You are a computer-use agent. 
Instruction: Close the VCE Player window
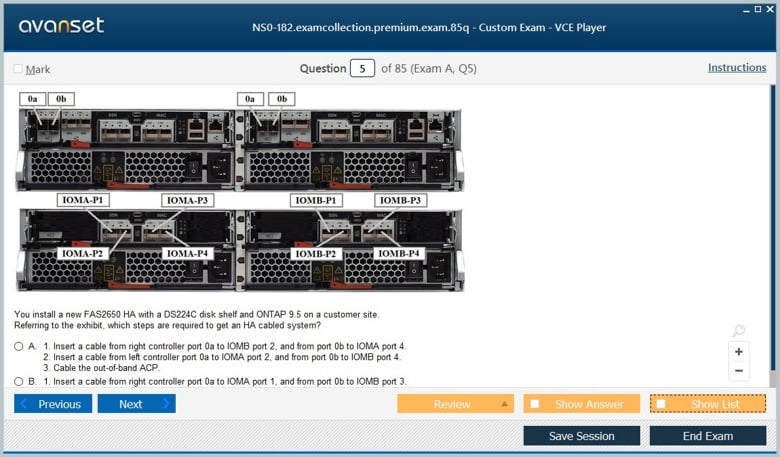pyautogui.click(x=770, y=9)
